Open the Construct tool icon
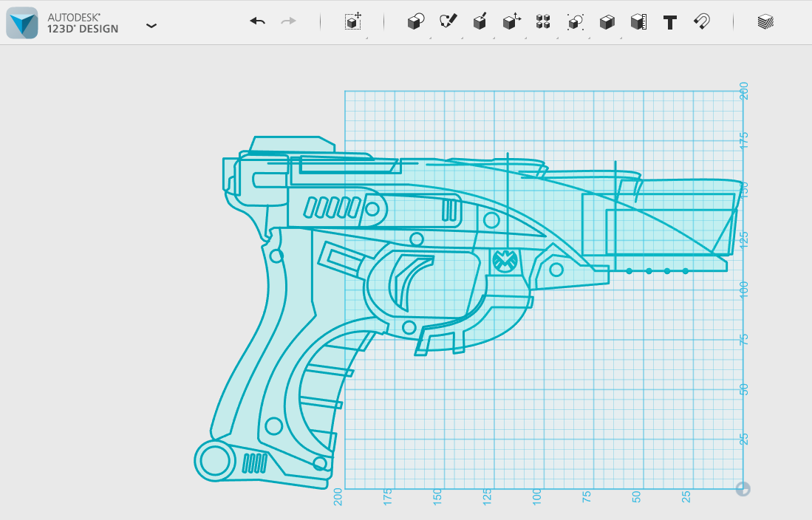Screen dimensions: 812x520 click(x=480, y=22)
